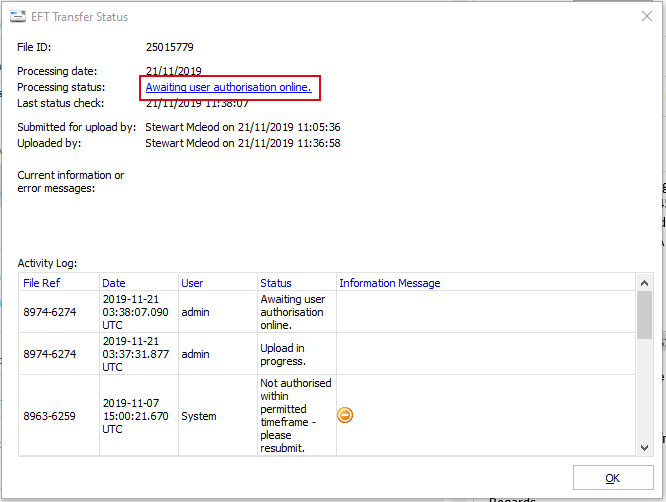Close the EFT Transfer Status dialog
The image size is (666, 502).
coord(645,17)
